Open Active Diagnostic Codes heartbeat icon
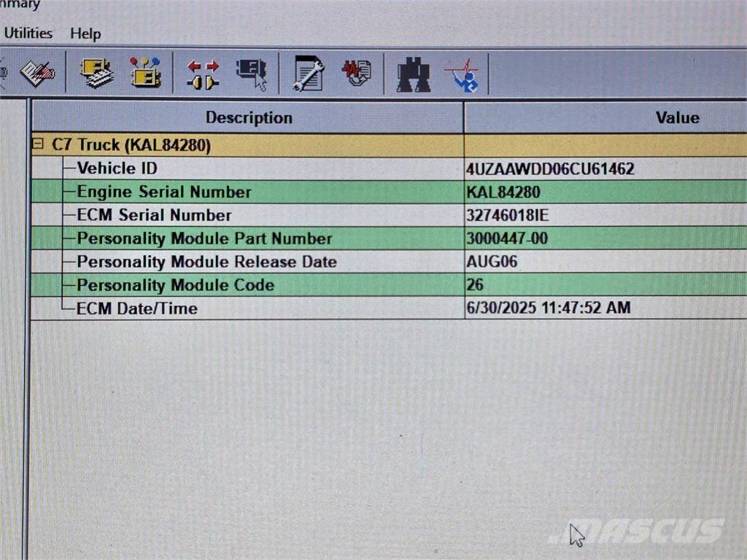 tap(356, 72)
